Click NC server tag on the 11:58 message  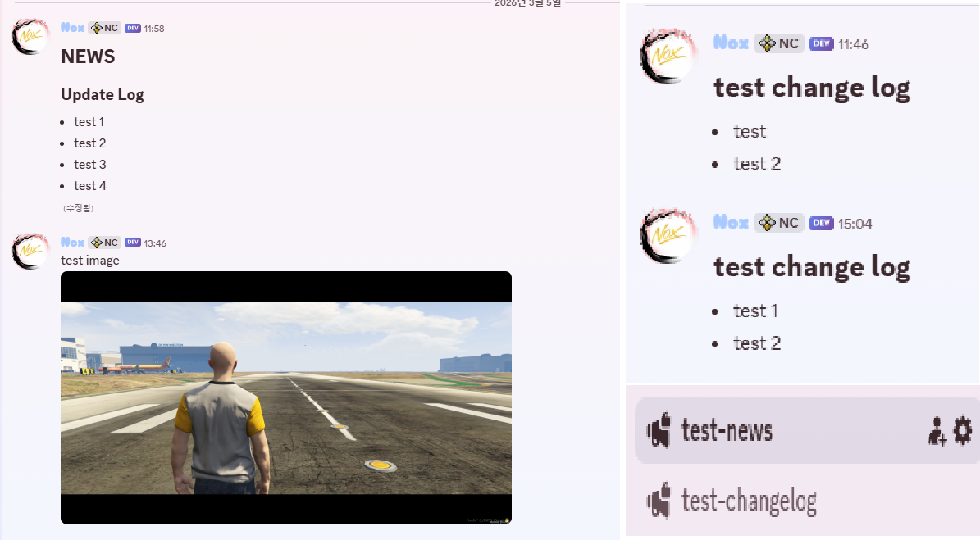(104, 28)
